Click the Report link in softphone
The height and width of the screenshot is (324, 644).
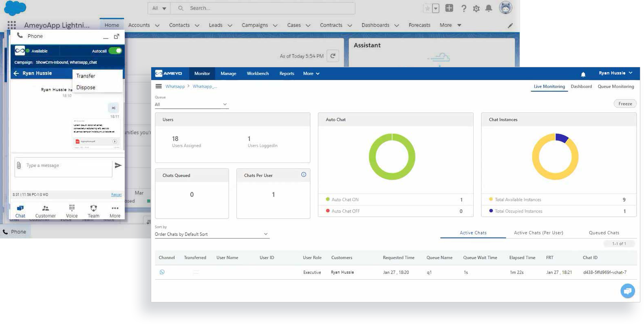click(116, 194)
